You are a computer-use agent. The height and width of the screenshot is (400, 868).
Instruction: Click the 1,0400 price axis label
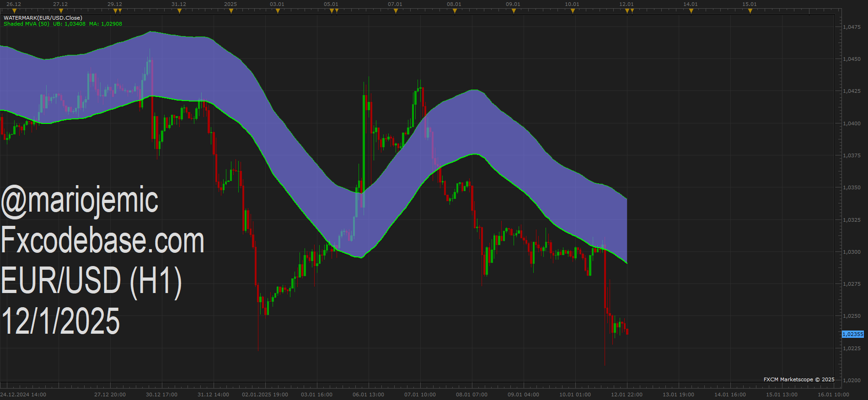point(852,123)
